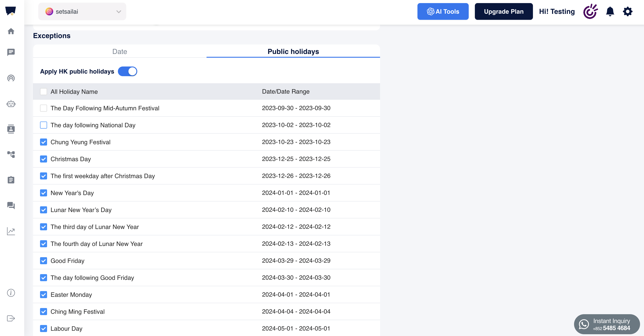Click the AI Tools button
Viewport: 644px width, 336px height.
[x=443, y=11]
